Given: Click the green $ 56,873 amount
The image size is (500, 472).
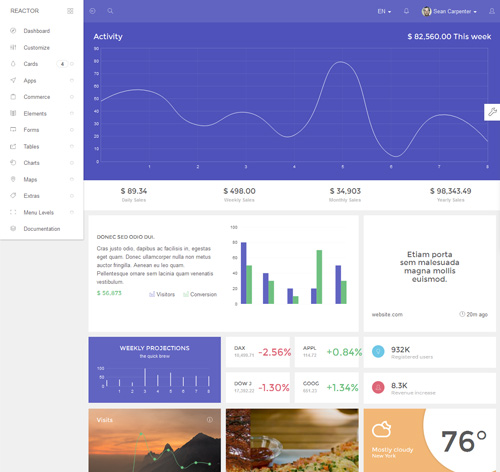Looking at the screenshot, I should pyautogui.click(x=109, y=293).
